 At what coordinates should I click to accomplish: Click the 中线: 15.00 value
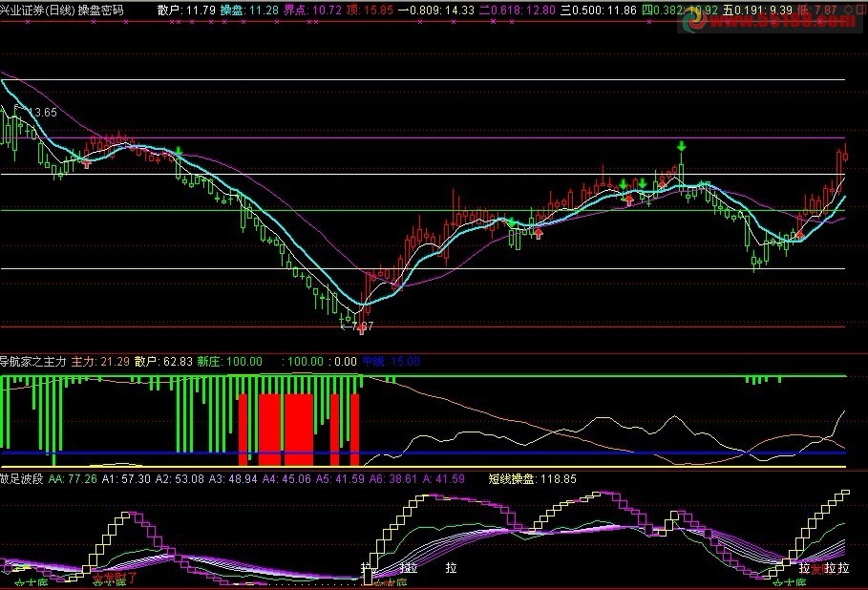tap(392, 362)
